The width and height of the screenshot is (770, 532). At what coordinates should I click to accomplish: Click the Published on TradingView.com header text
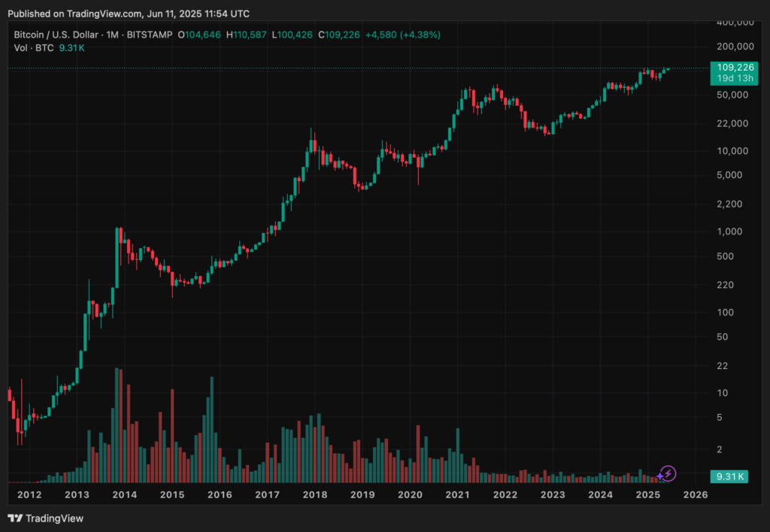(x=129, y=14)
